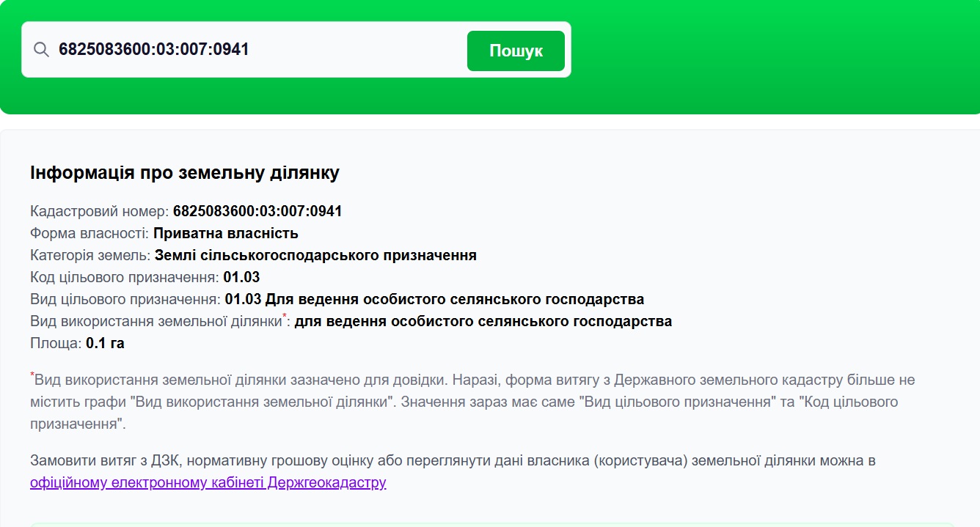The height and width of the screenshot is (527, 980).
Task: Click red asterisk starting the footnote paragraph
Action: click(32, 375)
